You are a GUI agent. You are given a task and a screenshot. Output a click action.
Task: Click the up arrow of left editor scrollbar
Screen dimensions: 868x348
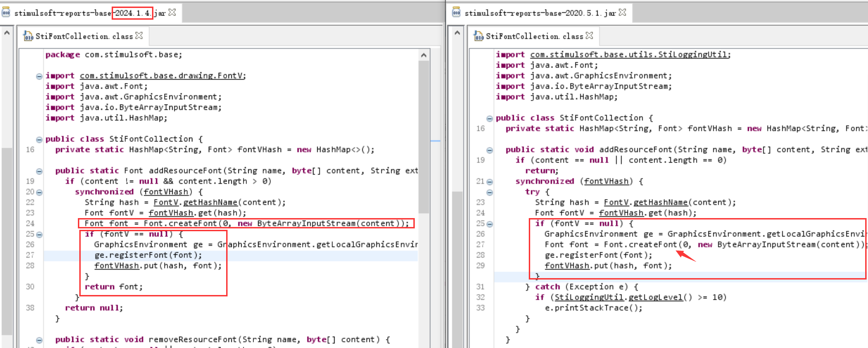[424, 55]
